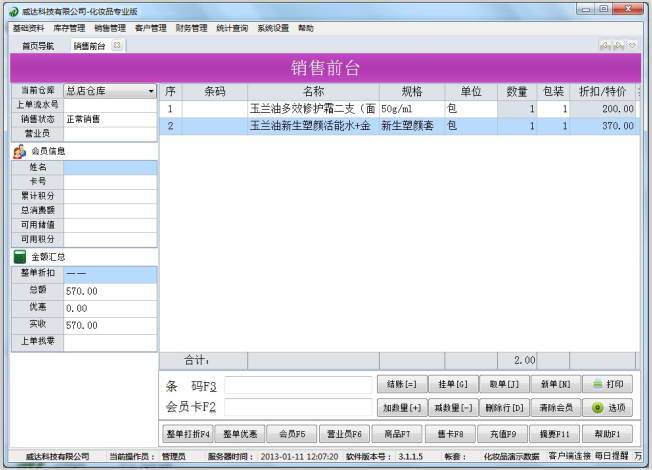The height and width of the screenshot is (470, 652).
Task: Open the 客户管理 menu
Action: click(x=151, y=28)
